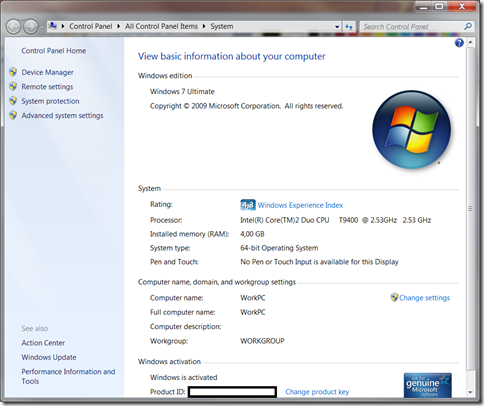This screenshot has height=406, width=484.
Task: Open Action Center from See also
Action: pyautogui.click(x=43, y=343)
